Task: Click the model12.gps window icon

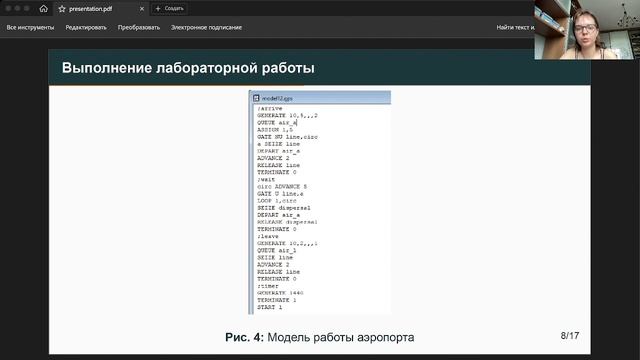Action: point(256,98)
